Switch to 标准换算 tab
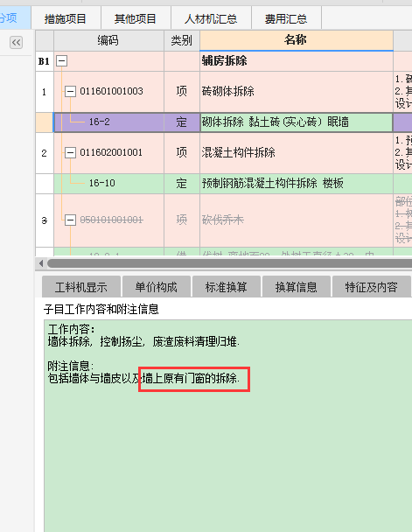This screenshot has height=532, width=412. (227, 287)
